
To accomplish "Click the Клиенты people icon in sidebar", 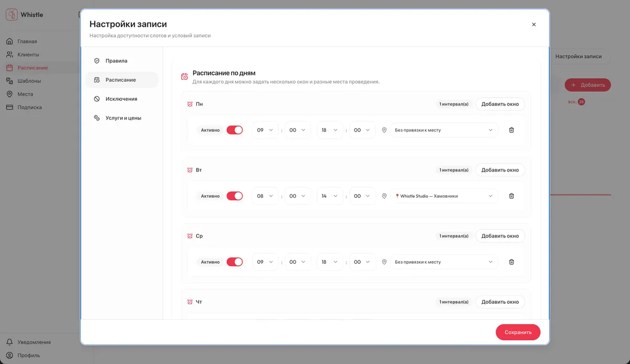I will pyautogui.click(x=9, y=55).
